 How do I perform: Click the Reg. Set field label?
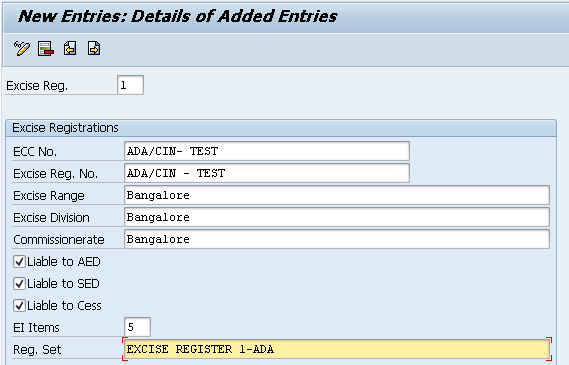tap(37, 350)
